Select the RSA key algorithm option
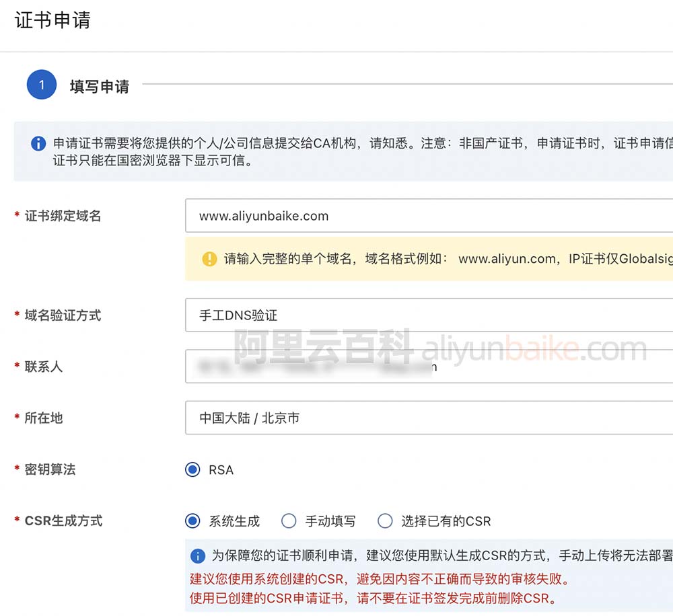The width and height of the screenshot is (673, 616). (x=192, y=469)
